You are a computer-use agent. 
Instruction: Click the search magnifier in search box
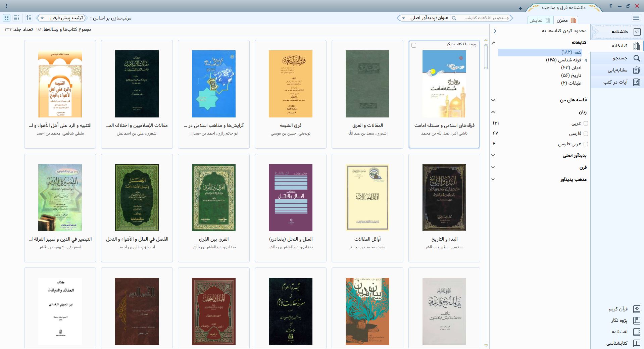454,18
